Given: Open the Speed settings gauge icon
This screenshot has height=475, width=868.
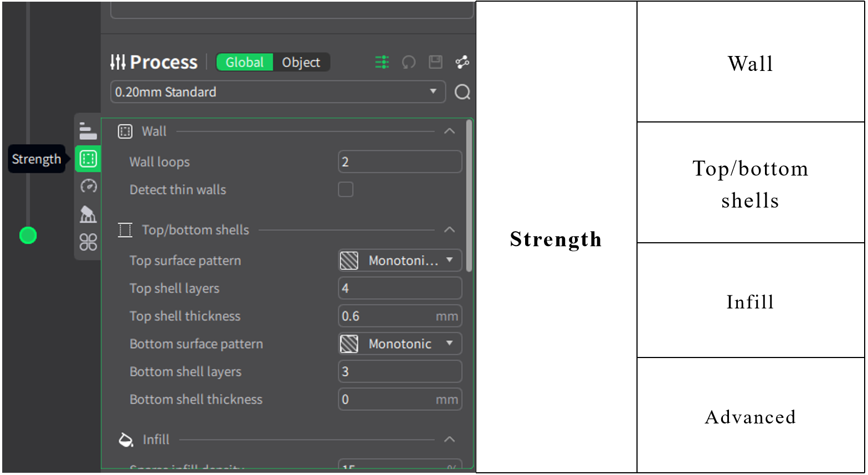Looking at the screenshot, I should click(x=89, y=186).
